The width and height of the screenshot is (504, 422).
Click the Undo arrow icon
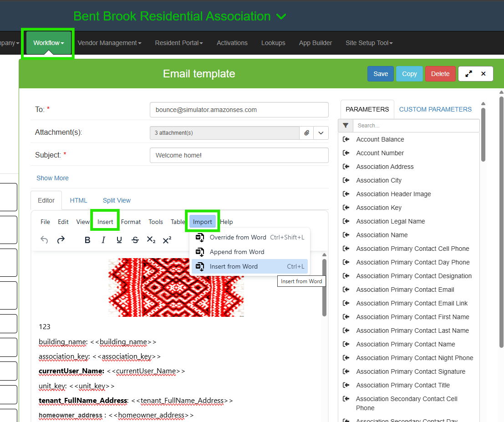44,240
